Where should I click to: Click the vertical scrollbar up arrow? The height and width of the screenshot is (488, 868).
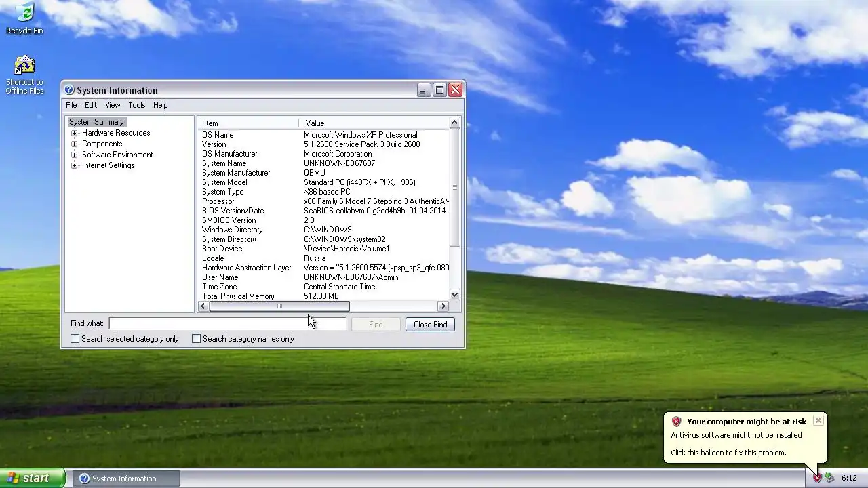(x=454, y=123)
